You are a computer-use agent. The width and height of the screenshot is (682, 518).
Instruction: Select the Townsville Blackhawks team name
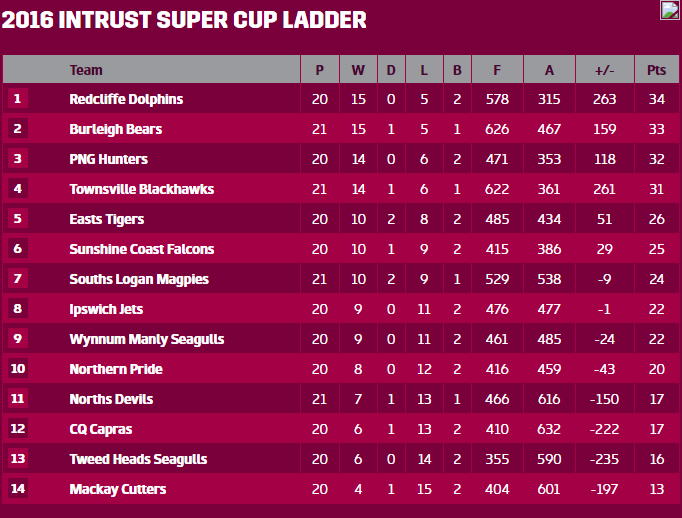[x=141, y=189]
